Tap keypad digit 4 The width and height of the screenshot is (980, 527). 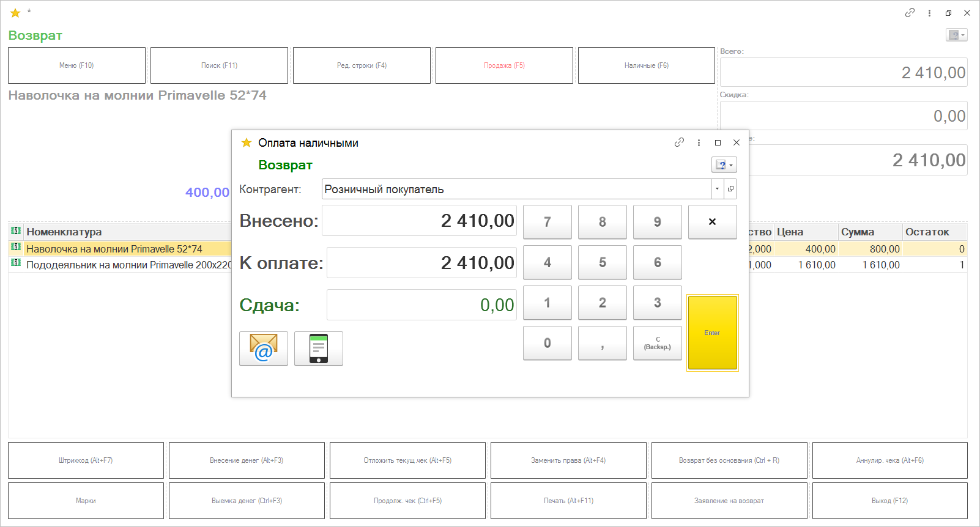[548, 262]
